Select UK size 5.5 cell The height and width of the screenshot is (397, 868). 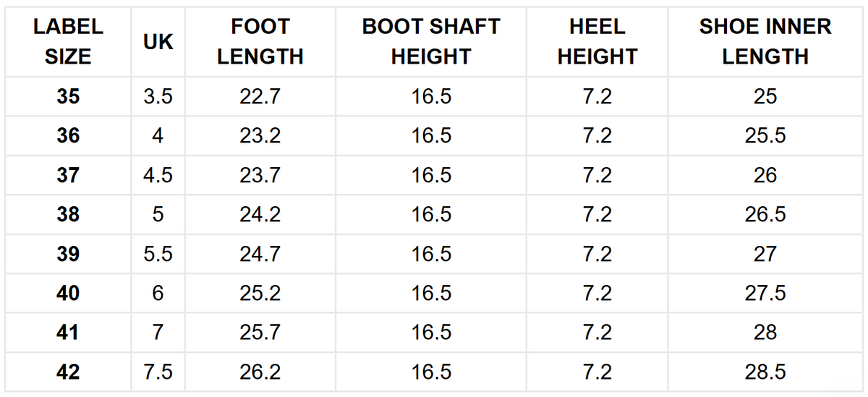(158, 255)
